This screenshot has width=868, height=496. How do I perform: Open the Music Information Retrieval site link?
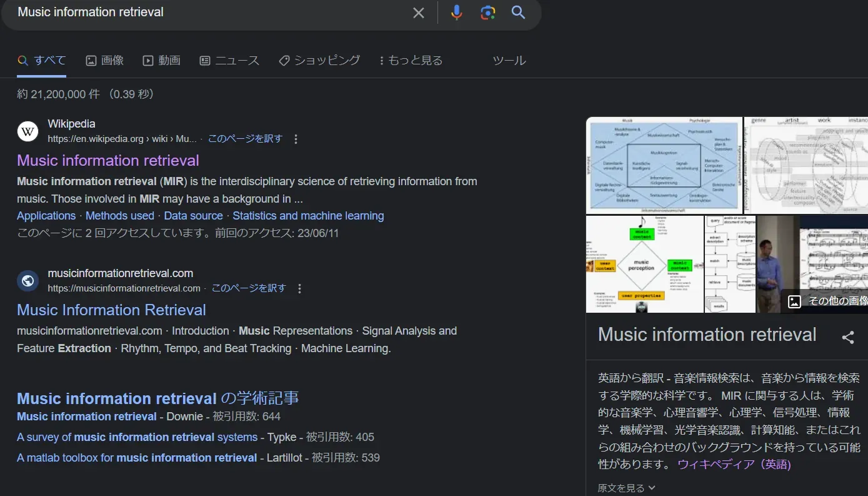[111, 310]
